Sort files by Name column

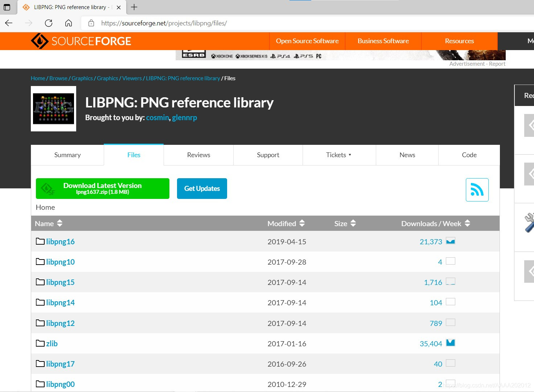[x=49, y=224]
